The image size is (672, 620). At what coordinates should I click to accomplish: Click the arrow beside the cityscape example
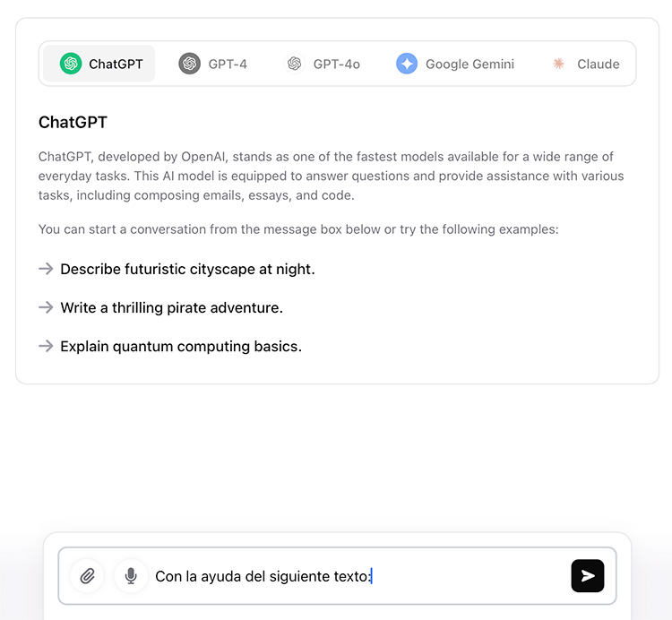46,269
